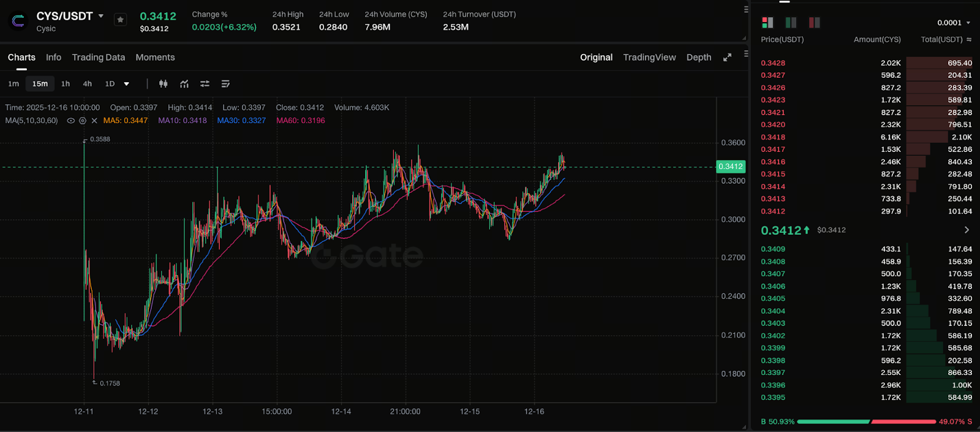Switch to the Trading Data tab

click(x=98, y=57)
